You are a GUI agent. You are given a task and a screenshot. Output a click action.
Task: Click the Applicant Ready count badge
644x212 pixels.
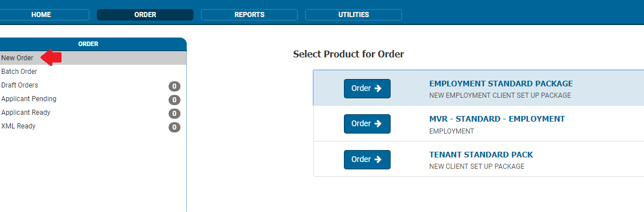tap(175, 114)
